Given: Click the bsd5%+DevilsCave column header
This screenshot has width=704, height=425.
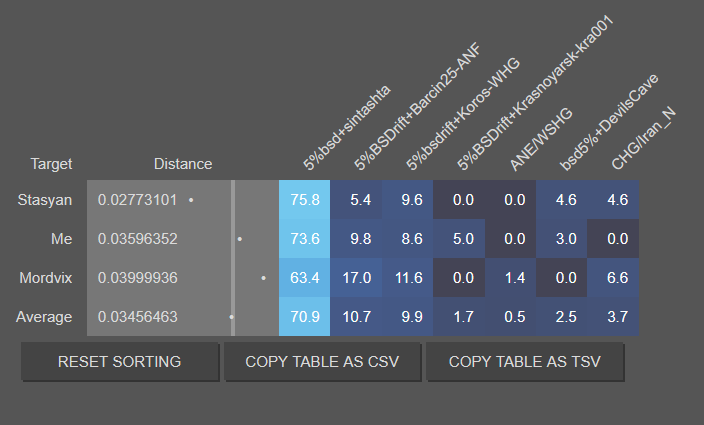Looking at the screenshot, I should click(609, 123).
